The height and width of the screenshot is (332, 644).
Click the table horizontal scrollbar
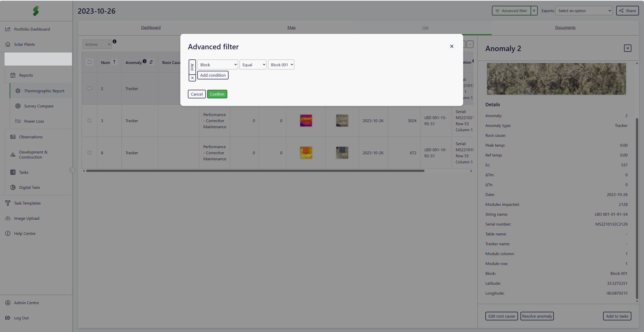click(x=255, y=171)
